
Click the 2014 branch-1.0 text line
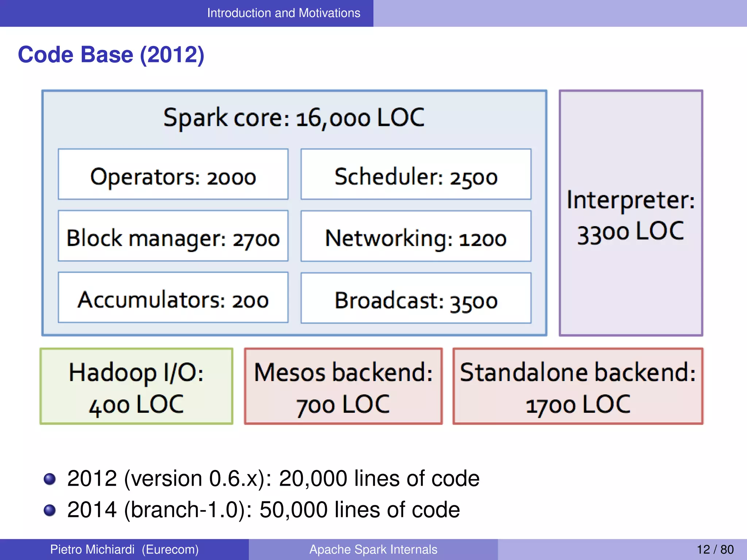[263, 510]
